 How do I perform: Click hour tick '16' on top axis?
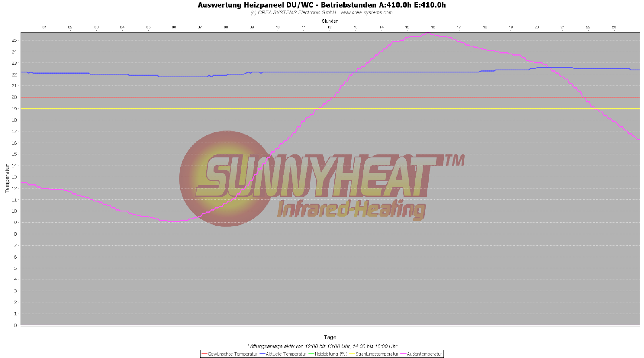(x=433, y=27)
